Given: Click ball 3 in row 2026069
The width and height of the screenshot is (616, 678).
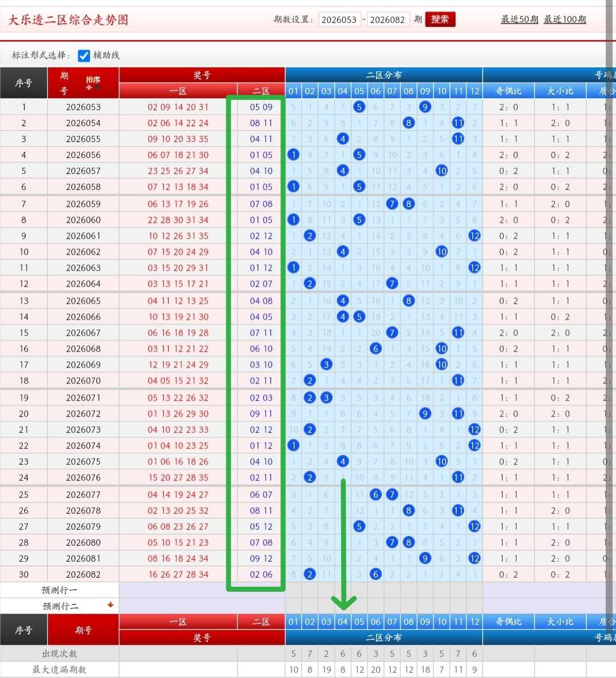Looking at the screenshot, I should point(326,365).
